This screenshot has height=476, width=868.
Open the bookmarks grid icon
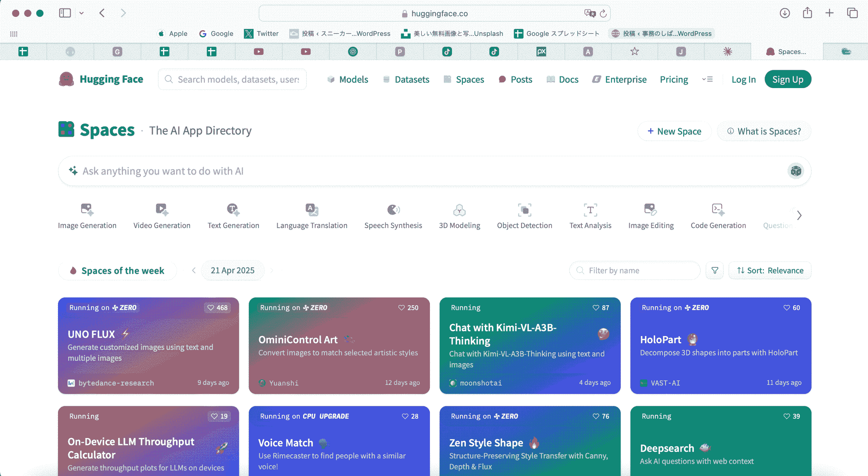tap(14, 34)
